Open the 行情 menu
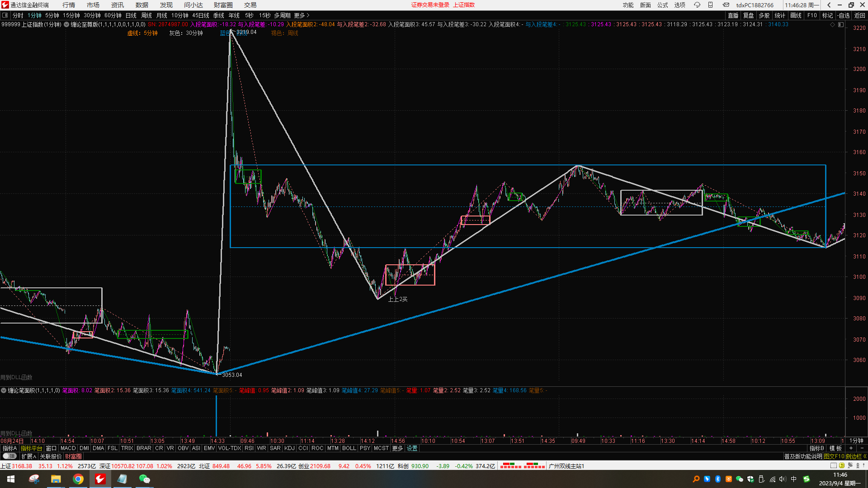Image resolution: width=868 pixels, height=488 pixels. click(x=69, y=5)
